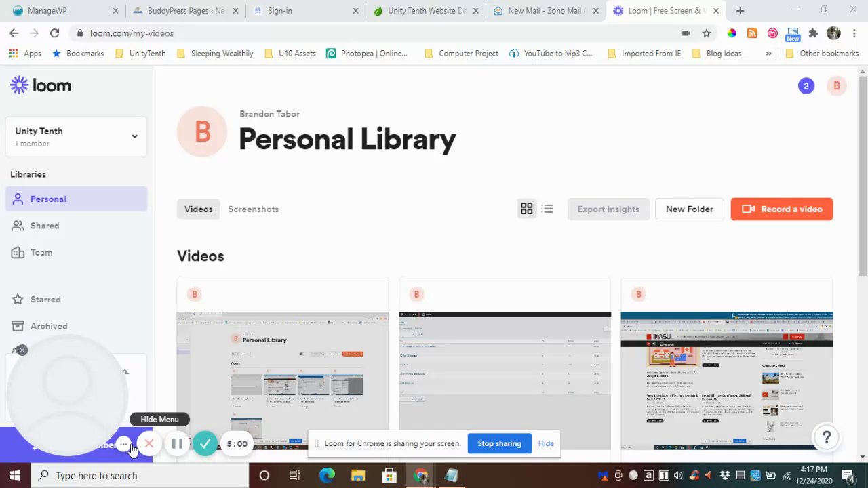Open the Chrome profile avatar

[833, 33]
